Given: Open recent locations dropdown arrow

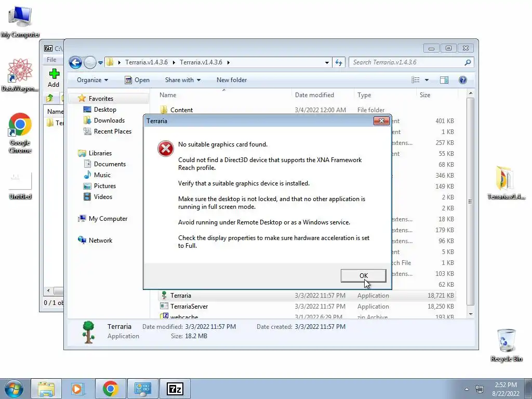Looking at the screenshot, I should (x=100, y=63).
